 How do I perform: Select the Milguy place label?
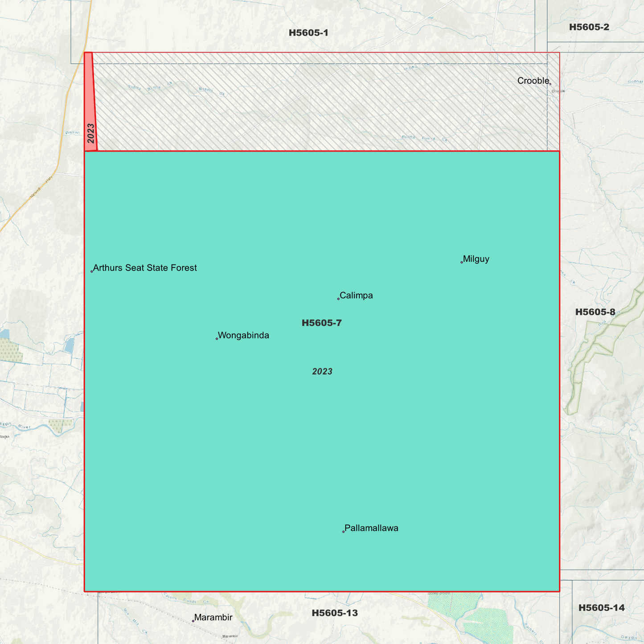tap(476, 259)
